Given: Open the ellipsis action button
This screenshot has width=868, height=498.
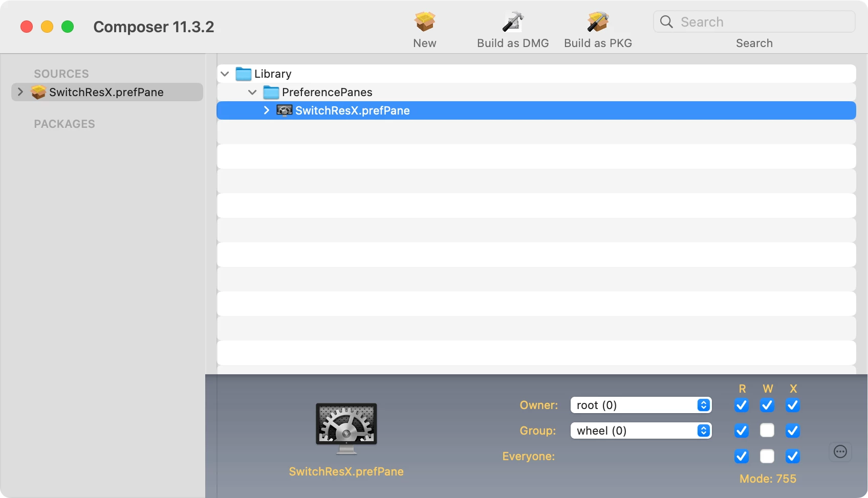Looking at the screenshot, I should [x=840, y=451].
